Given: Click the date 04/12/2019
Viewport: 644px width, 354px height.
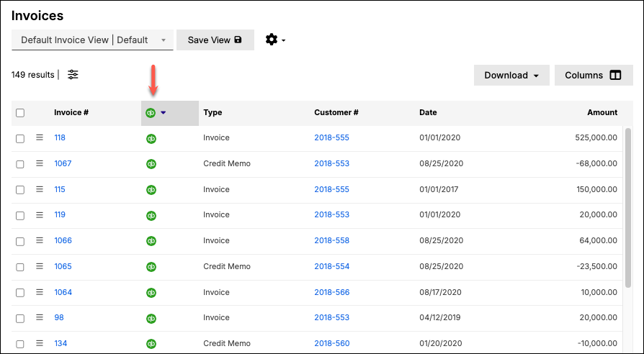Looking at the screenshot, I should tap(440, 317).
